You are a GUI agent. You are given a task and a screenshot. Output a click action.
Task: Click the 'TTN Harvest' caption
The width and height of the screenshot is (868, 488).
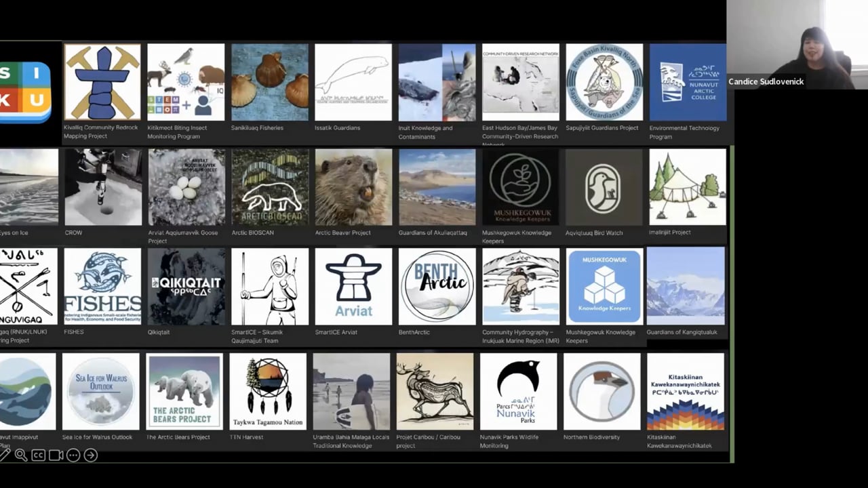246,437
